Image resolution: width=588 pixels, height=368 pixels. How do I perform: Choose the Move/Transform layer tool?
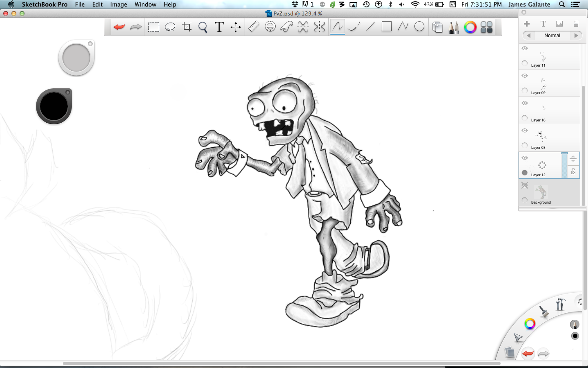[x=236, y=27]
